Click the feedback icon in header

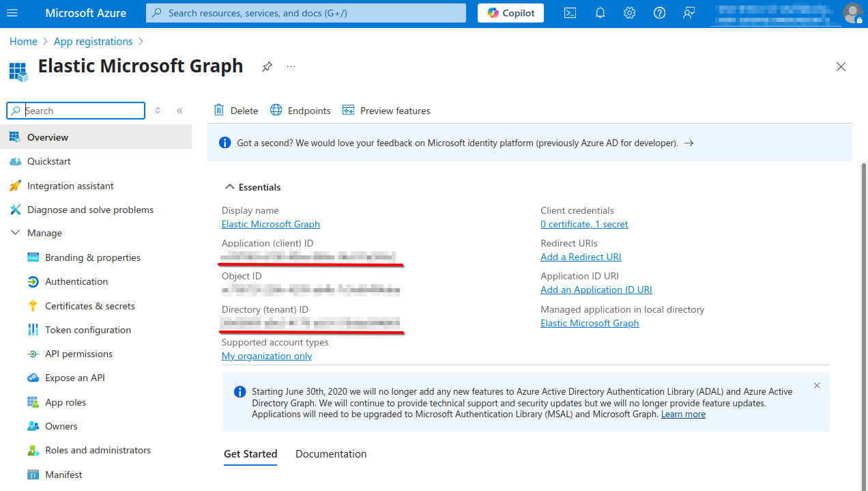689,13
